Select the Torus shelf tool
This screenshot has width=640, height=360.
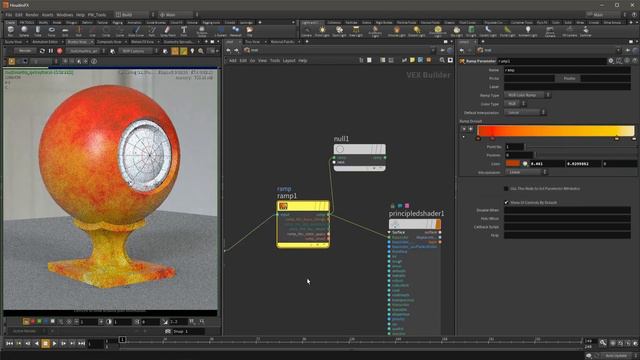(51, 31)
